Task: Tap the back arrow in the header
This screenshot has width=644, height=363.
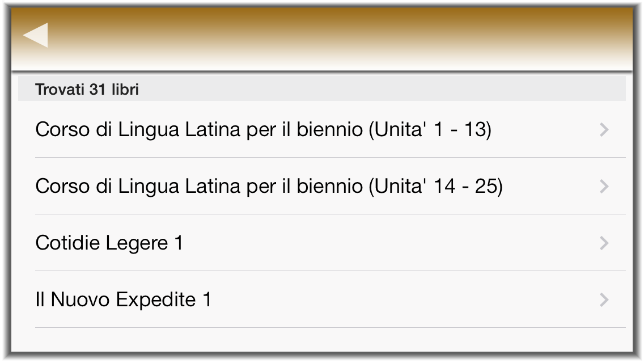Action: 36,35
